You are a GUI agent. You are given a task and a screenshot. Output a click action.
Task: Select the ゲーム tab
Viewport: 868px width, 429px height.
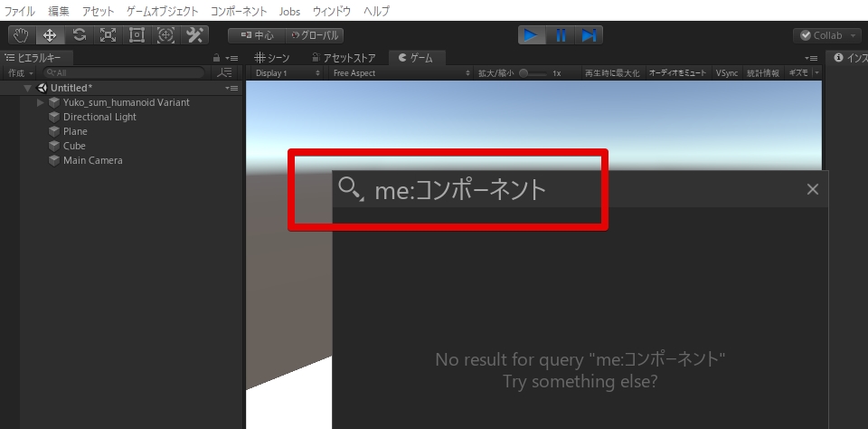click(x=416, y=58)
